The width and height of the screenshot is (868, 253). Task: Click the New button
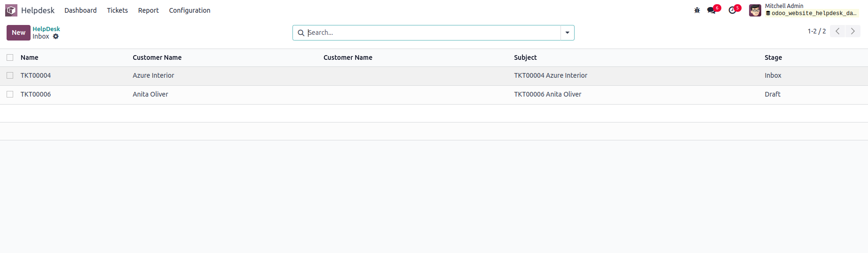point(18,33)
